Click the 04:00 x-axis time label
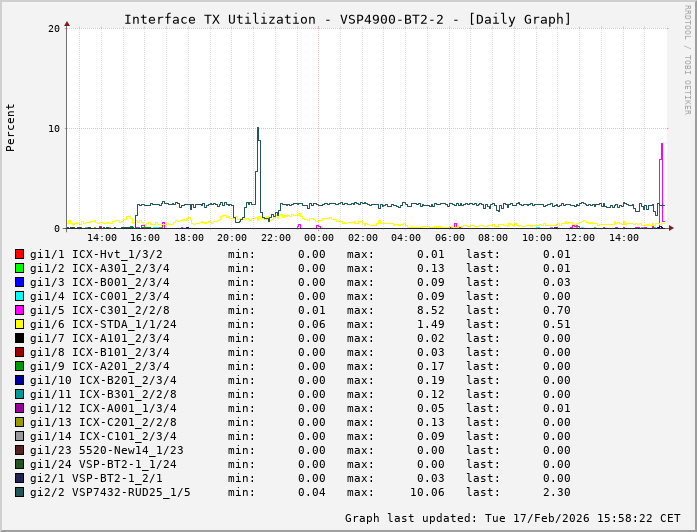This screenshot has width=697, height=532. point(406,238)
